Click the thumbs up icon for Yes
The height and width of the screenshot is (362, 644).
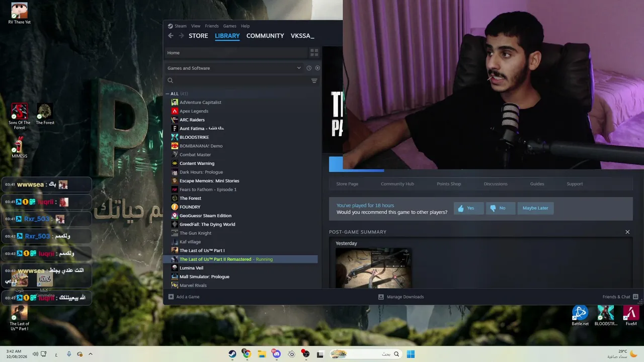(461, 208)
